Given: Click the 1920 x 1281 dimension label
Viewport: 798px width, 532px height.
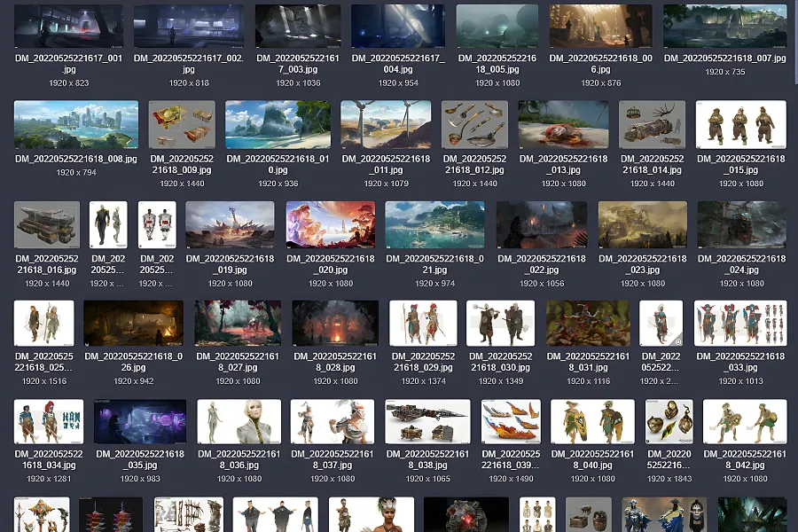Looking at the screenshot, I should 49,479.
